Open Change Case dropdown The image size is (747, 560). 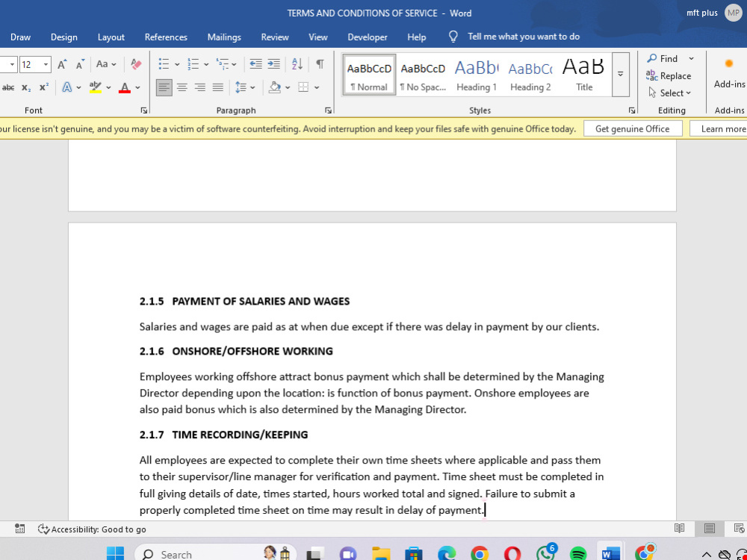coord(106,64)
